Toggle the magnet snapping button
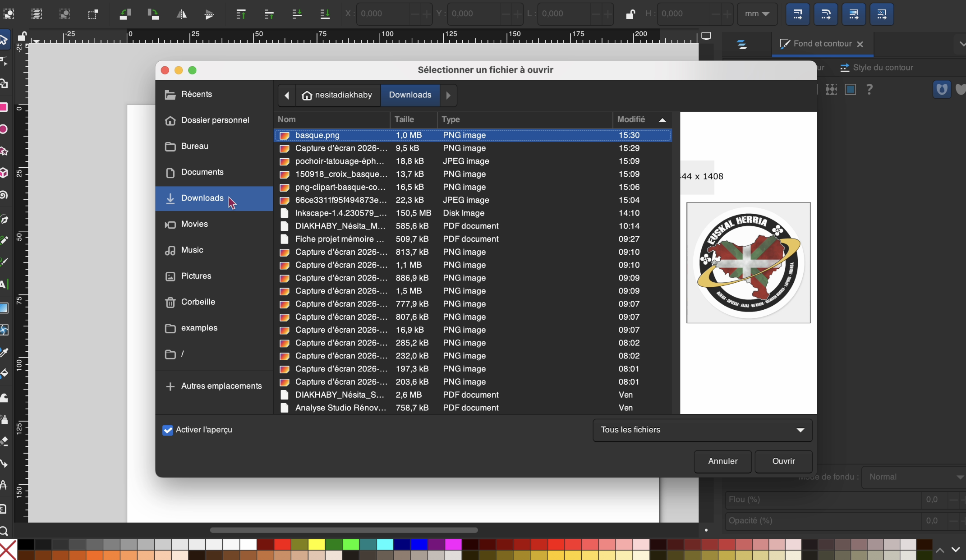Screen dimensions: 966x560 (941, 89)
